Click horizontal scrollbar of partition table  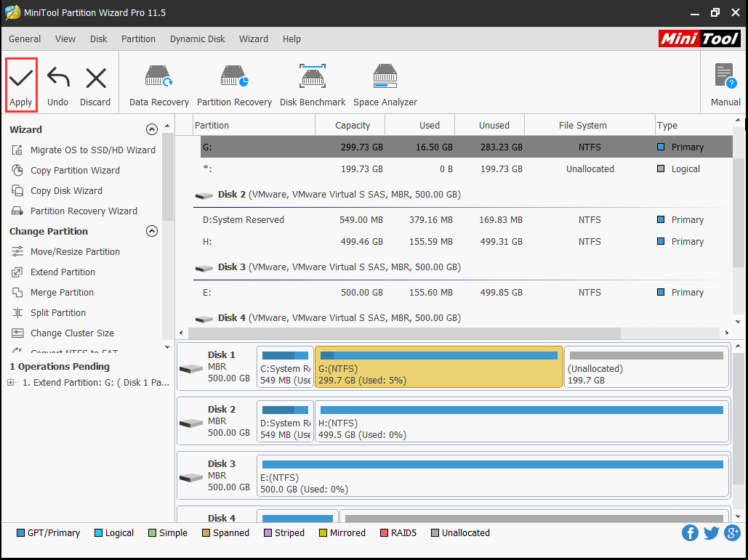pos(404,333)
